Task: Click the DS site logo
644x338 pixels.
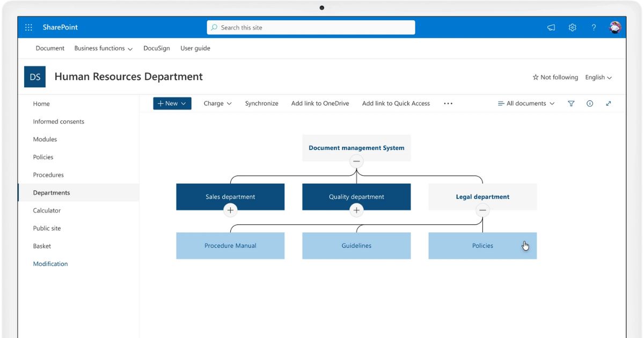Action: click(x=35, y=77)
